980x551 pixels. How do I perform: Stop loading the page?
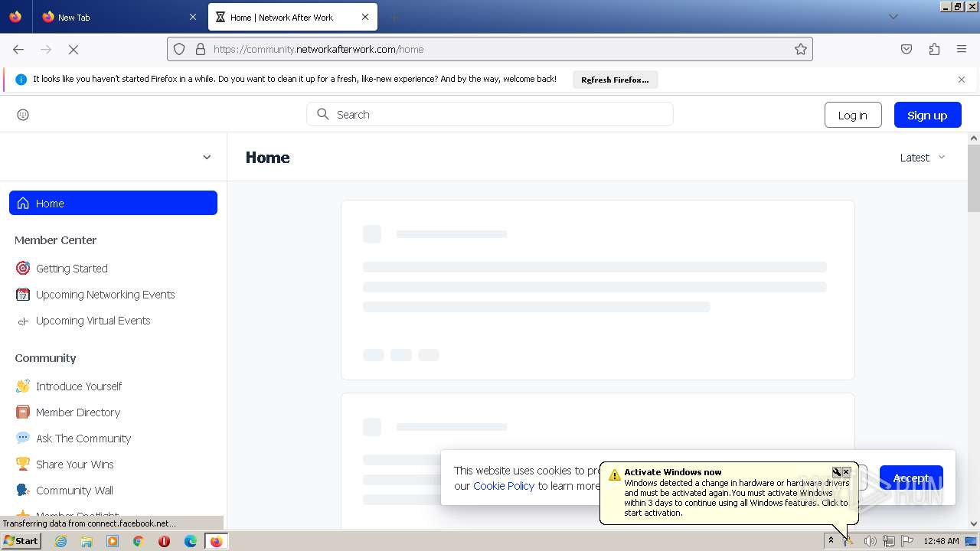73,49
